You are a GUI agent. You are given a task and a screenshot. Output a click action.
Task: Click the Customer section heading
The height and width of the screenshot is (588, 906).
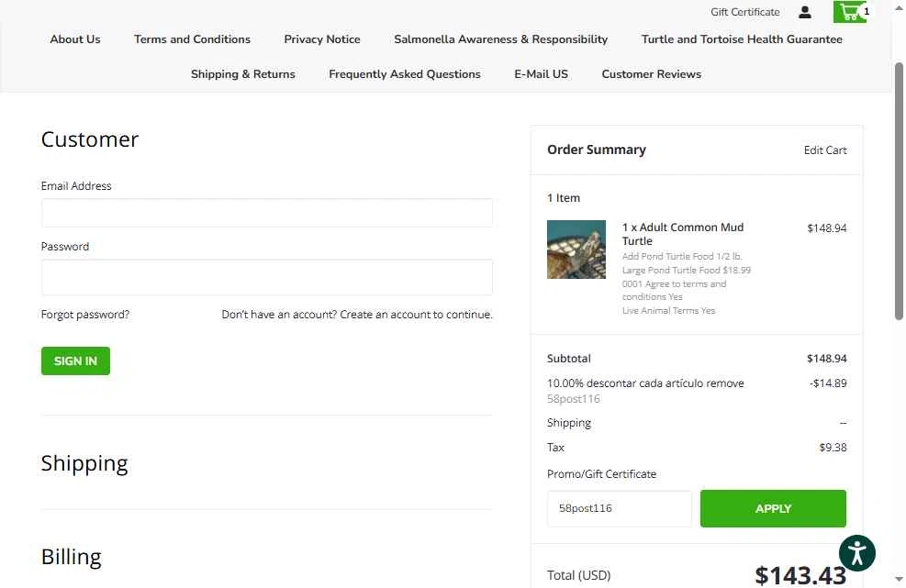(x=90, y=139)
